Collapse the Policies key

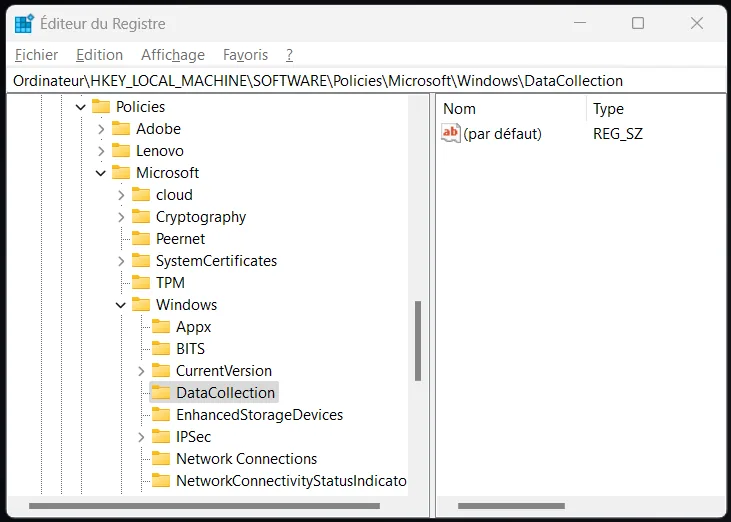click(x=81, y=107)
